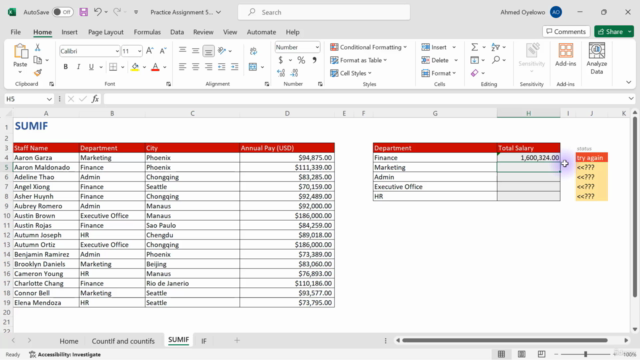
Task: Click Increase Indent icon
Action: pos(234,67)
